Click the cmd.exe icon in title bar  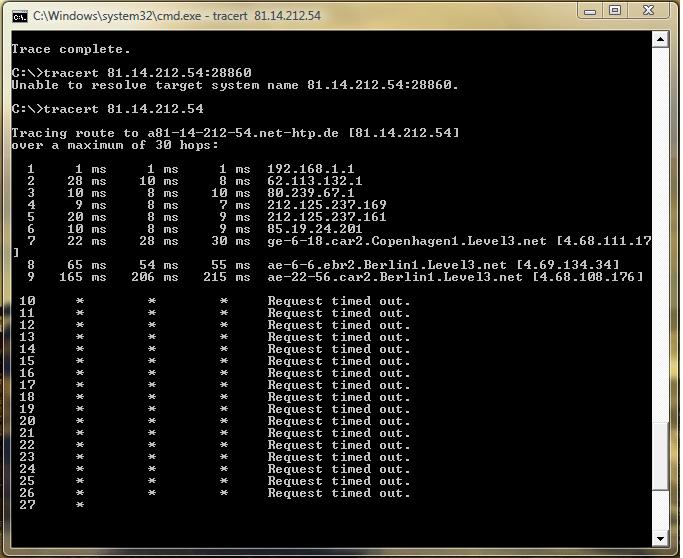click(20, 16)
